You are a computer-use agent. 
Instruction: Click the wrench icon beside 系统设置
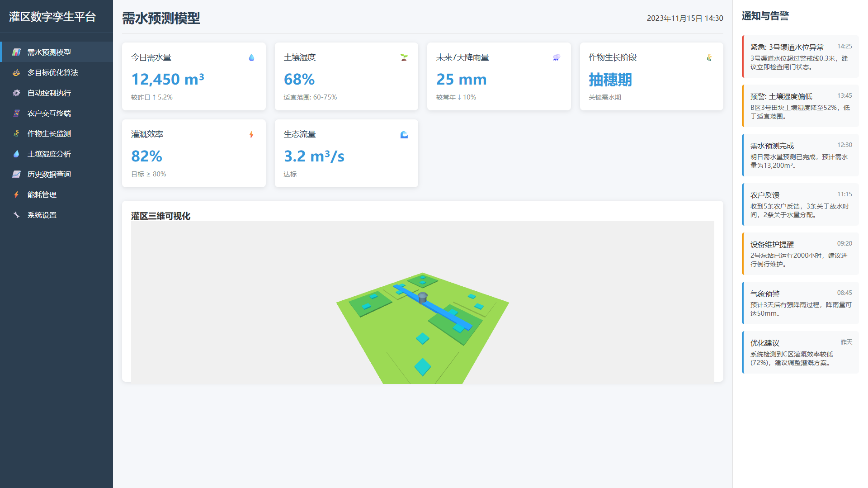16,215
